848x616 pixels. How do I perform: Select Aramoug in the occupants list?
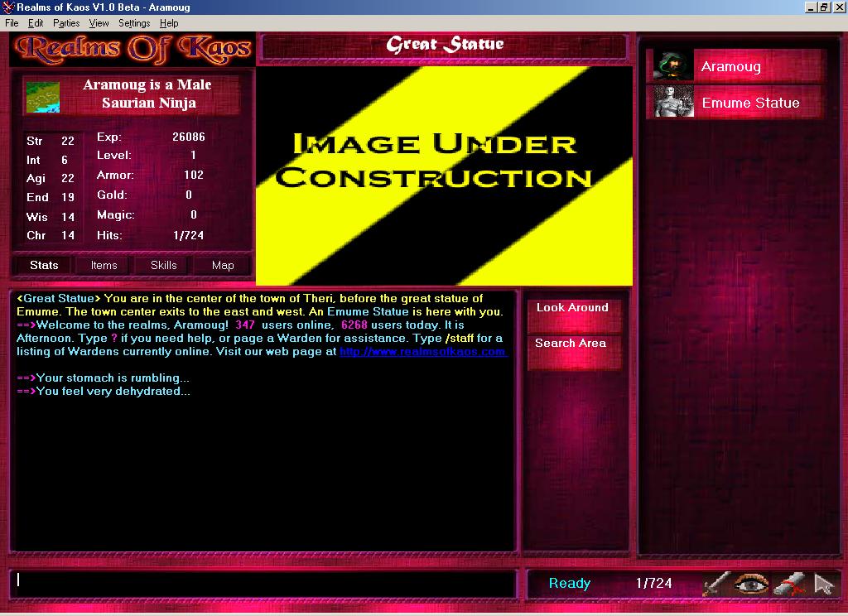736,66
